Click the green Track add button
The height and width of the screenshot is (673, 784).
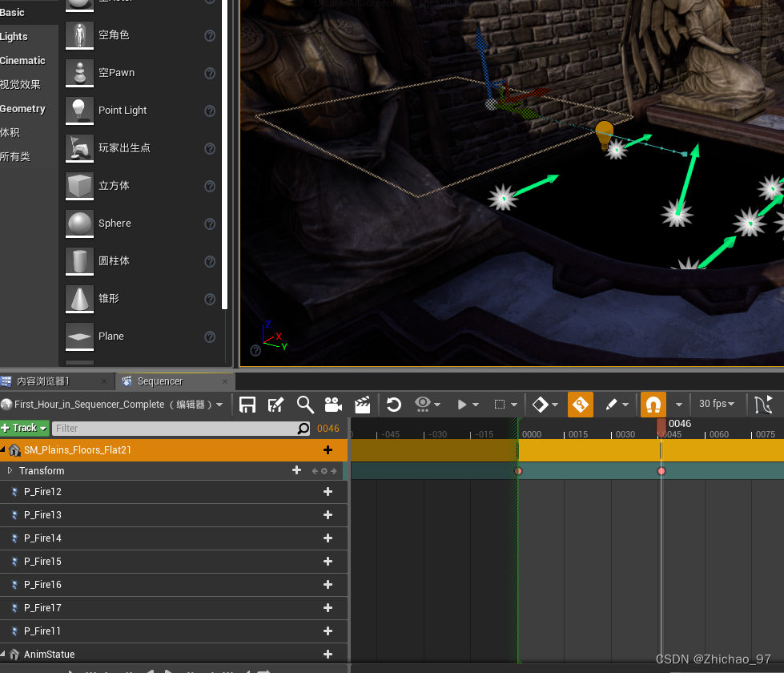click(x=24, y=428)
